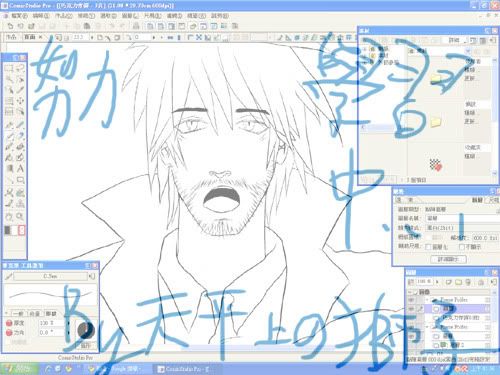The image size is (500, 375).
Task: Collapse the first Frame Folder in layers
Action: [x=427, y=300]
